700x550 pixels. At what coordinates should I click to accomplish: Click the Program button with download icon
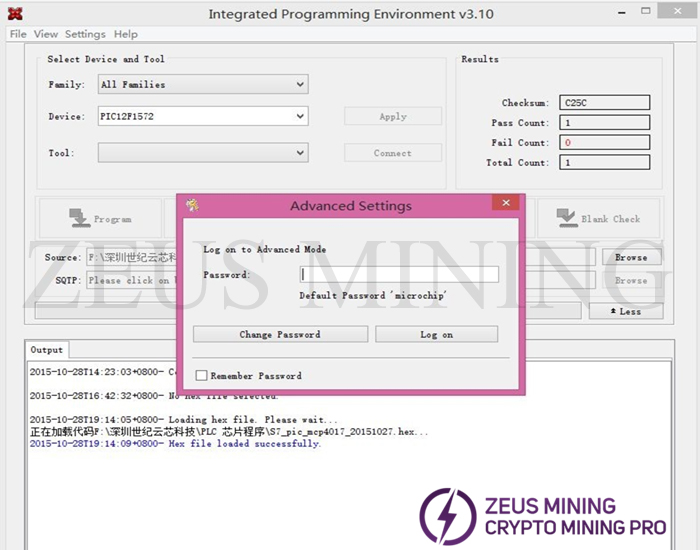(100, 218)
